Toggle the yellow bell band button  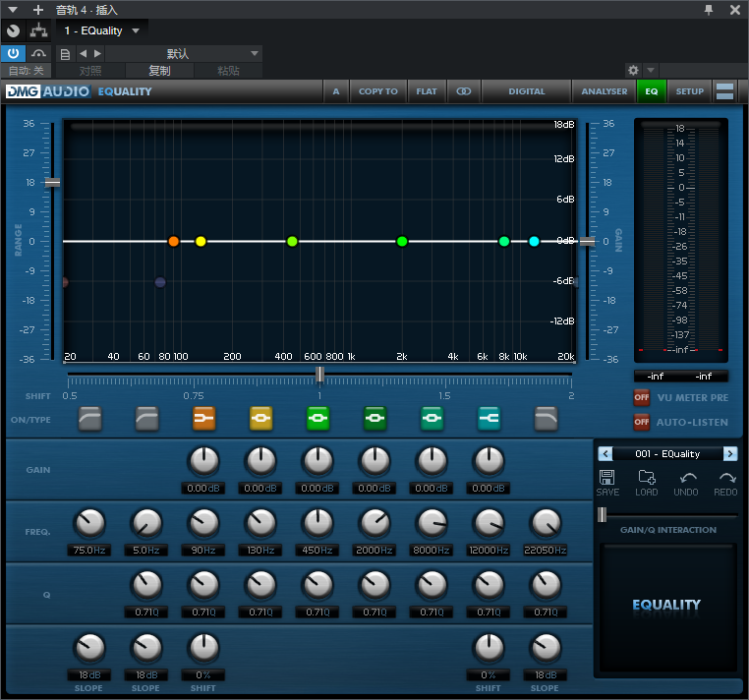[x=260, y=419]
